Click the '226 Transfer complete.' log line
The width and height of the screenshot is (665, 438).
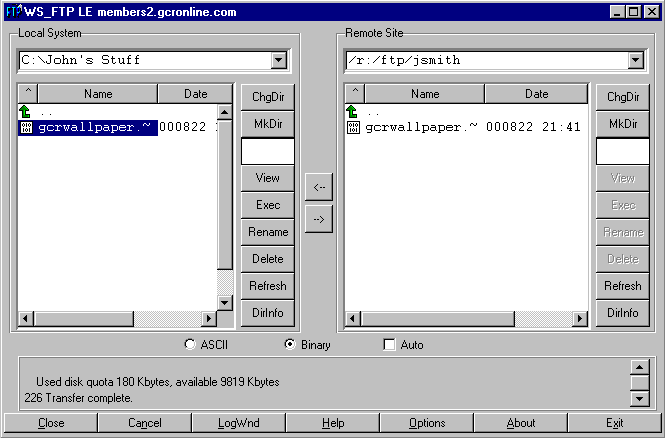tap(78, 398)
